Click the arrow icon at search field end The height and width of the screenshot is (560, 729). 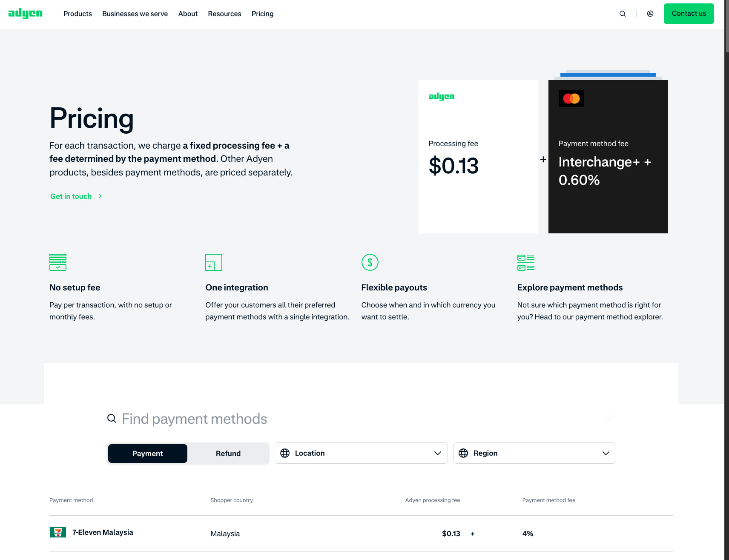pos(608,418)
